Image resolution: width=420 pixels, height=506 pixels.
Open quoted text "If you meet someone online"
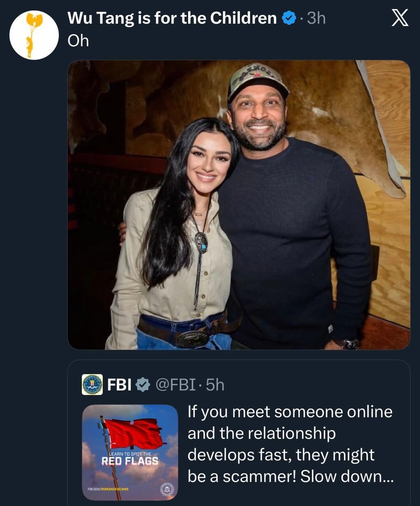pos(290,412)
